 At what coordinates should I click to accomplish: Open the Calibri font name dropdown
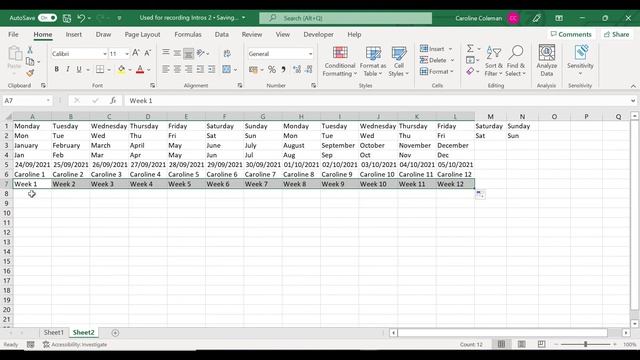click(x=105, y=54)
